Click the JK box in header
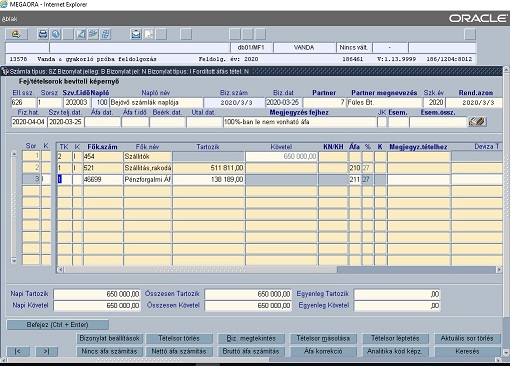Screen dimensions: 510x366 tap(382, 122)
